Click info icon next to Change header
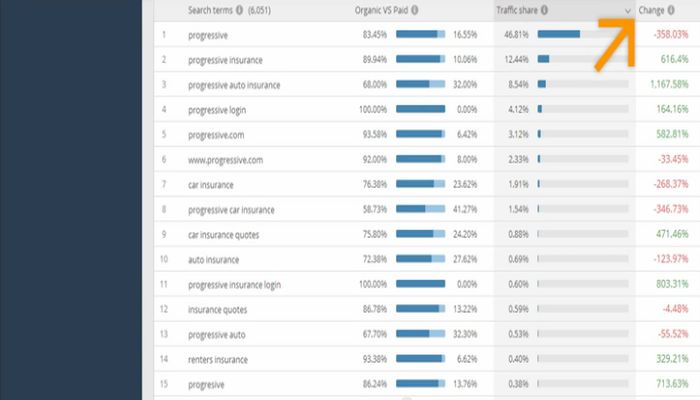This screenshot has width=700, height=400. tap(671, 10)
